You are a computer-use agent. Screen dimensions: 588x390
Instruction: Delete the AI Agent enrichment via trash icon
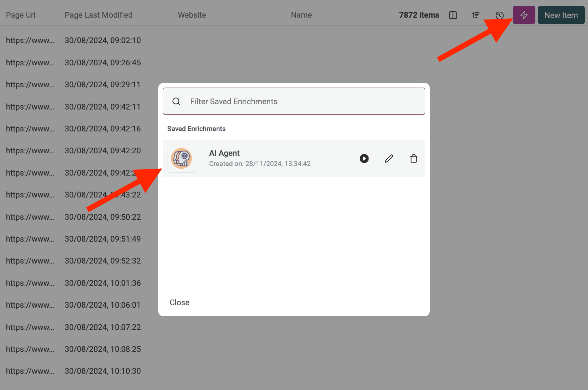[413, 158]
